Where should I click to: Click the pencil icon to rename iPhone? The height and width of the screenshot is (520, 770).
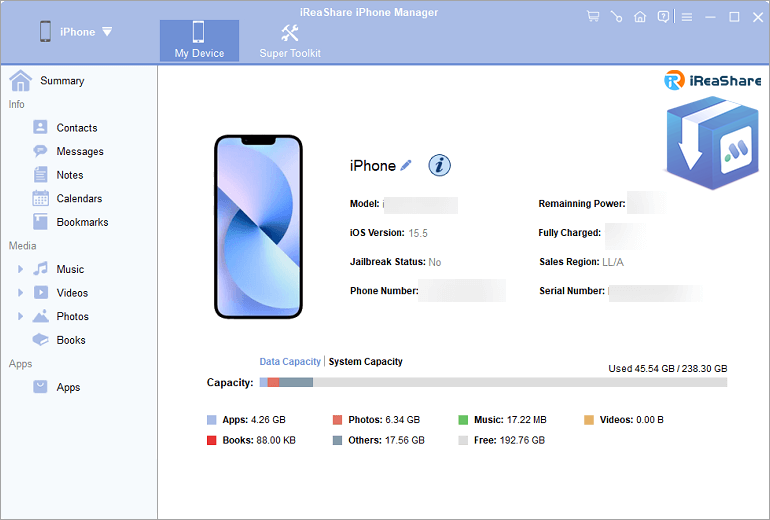tap(406, 165)
